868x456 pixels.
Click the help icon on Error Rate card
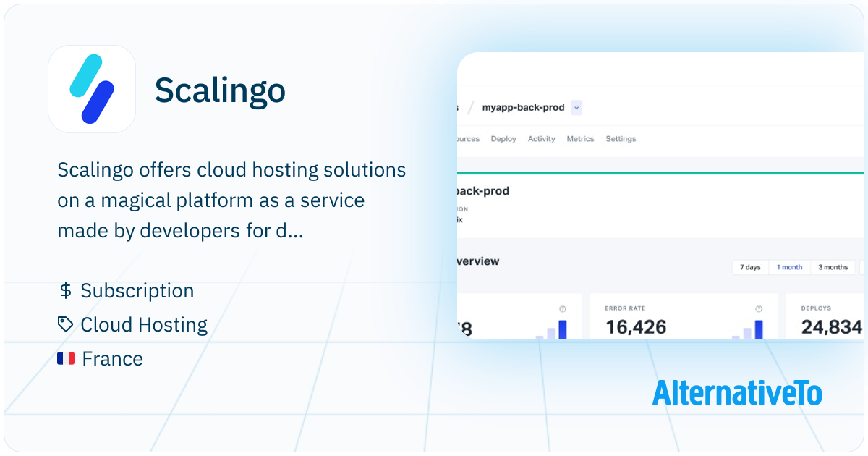[x=759, y=308]
